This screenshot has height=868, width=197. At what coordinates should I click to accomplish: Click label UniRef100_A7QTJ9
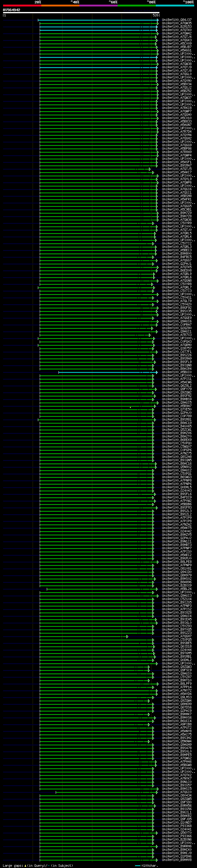coord(176,67)
